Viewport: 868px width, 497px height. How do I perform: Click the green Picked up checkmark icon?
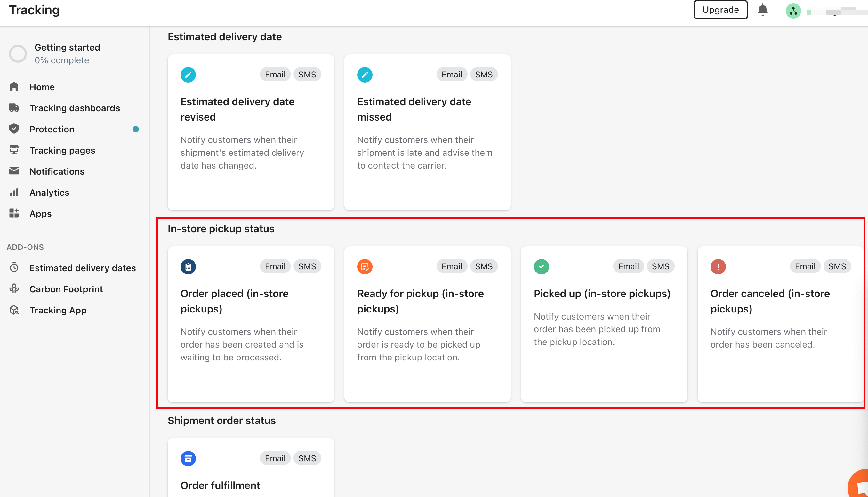541,266
